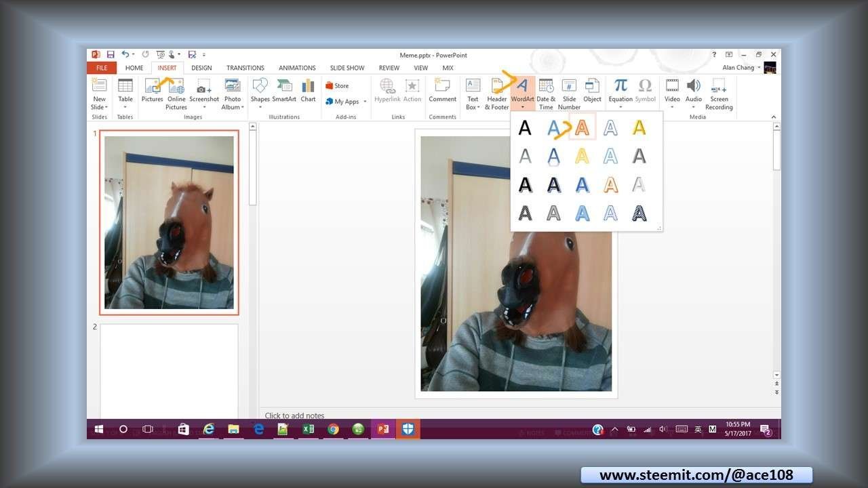Screen dimensions: 868x488
Task: Click the Symbol button
Action: coord(645,91)
